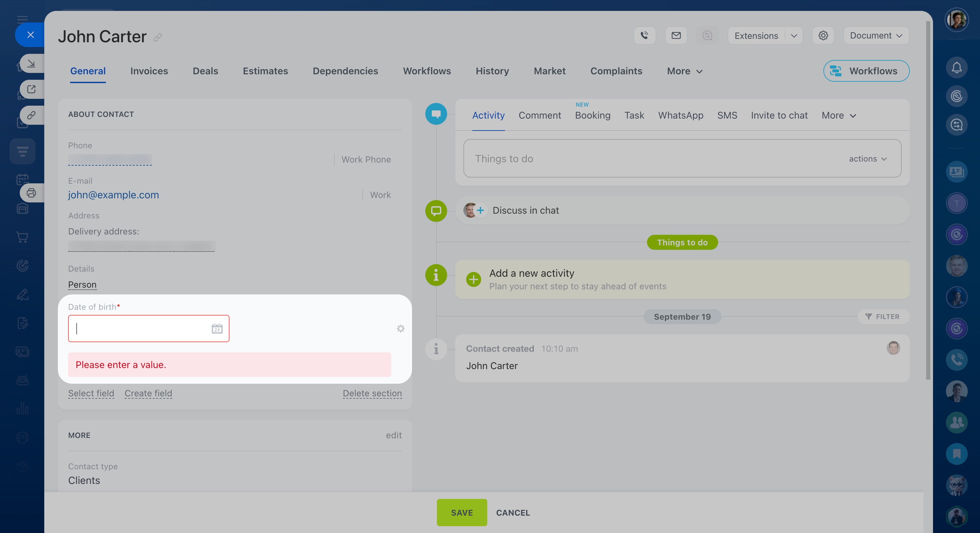Image resolution: width=980 pixels, height=533 pixels.
Task: Click the Date of birth field settings gear
Action: [x=400, y=329]
